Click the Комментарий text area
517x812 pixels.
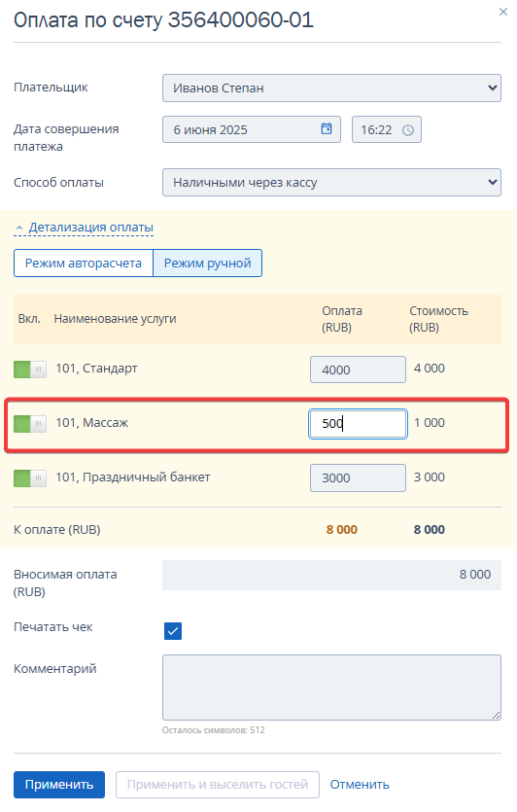tap(331, 688)
